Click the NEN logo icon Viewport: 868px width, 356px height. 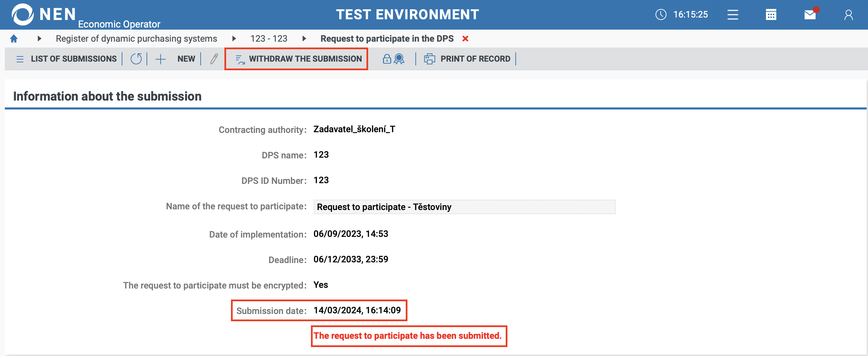pyautogui.click(x=22, y=14)
